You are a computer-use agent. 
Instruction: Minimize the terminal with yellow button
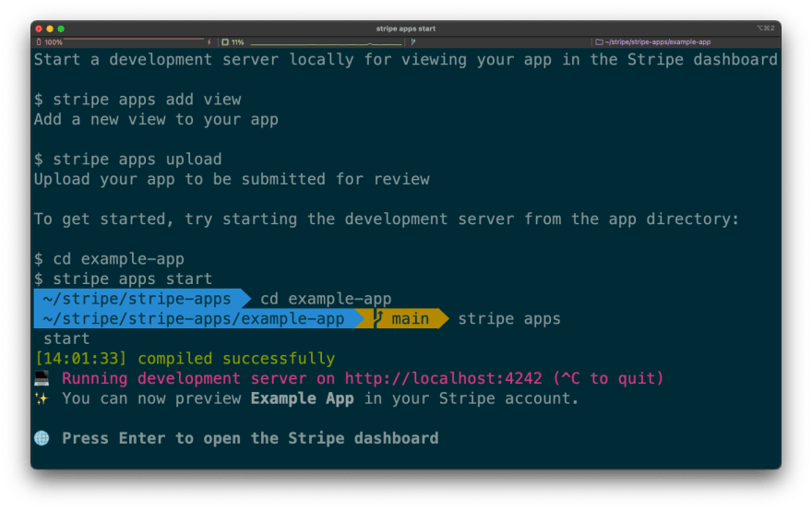(50, 29)
